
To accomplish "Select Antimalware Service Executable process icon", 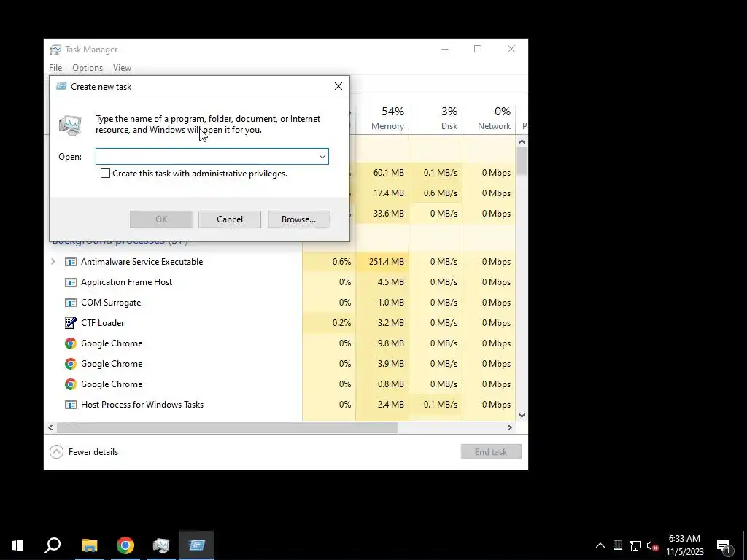I will pos(71,262).
